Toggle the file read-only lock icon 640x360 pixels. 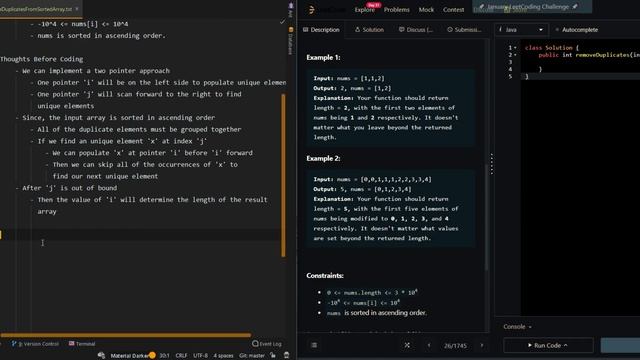pos(273,356)
